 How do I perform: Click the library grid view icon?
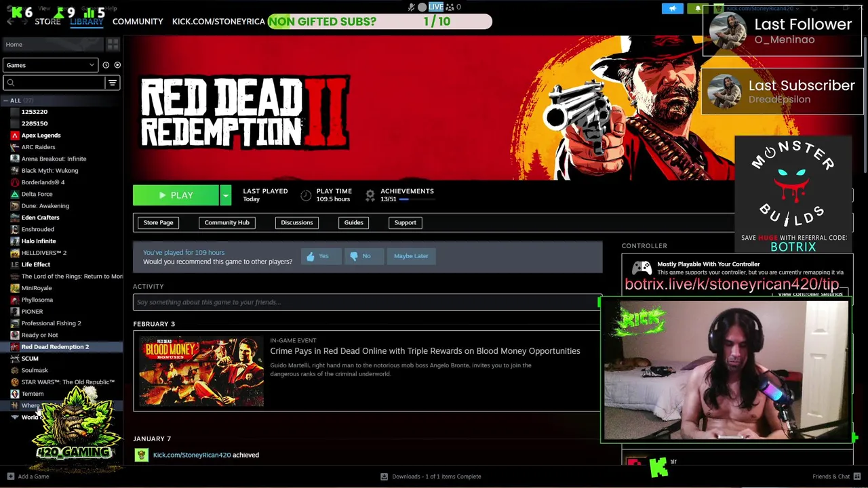click(x=113, y=45)
